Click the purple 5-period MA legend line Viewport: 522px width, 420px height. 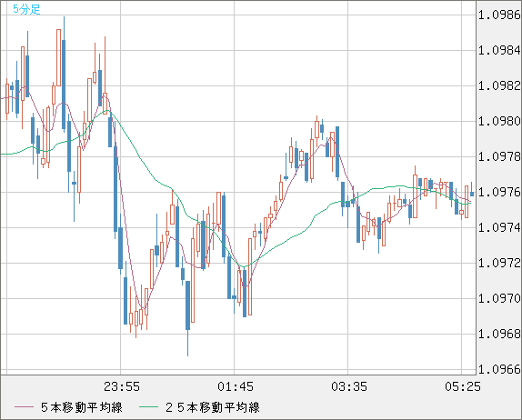point(24,407)
